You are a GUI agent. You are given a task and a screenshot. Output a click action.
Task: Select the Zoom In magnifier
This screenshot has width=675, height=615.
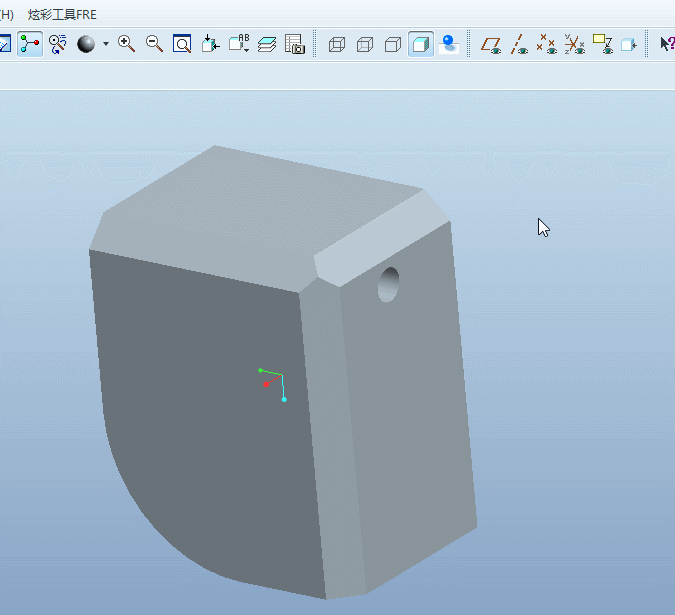point(126,43)
